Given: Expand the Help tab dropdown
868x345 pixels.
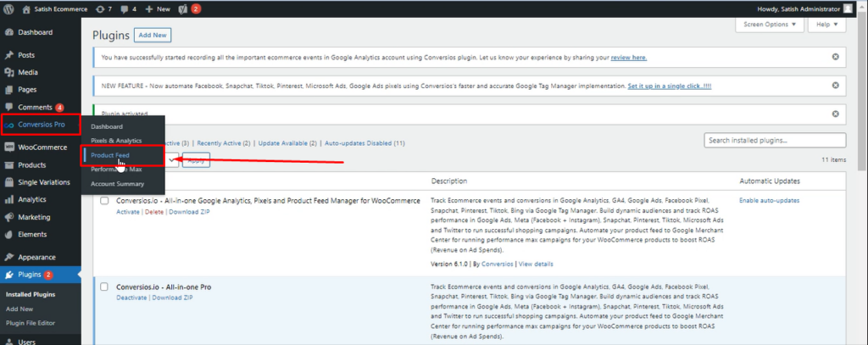Looking at the screenshot, I should [827, 25].
